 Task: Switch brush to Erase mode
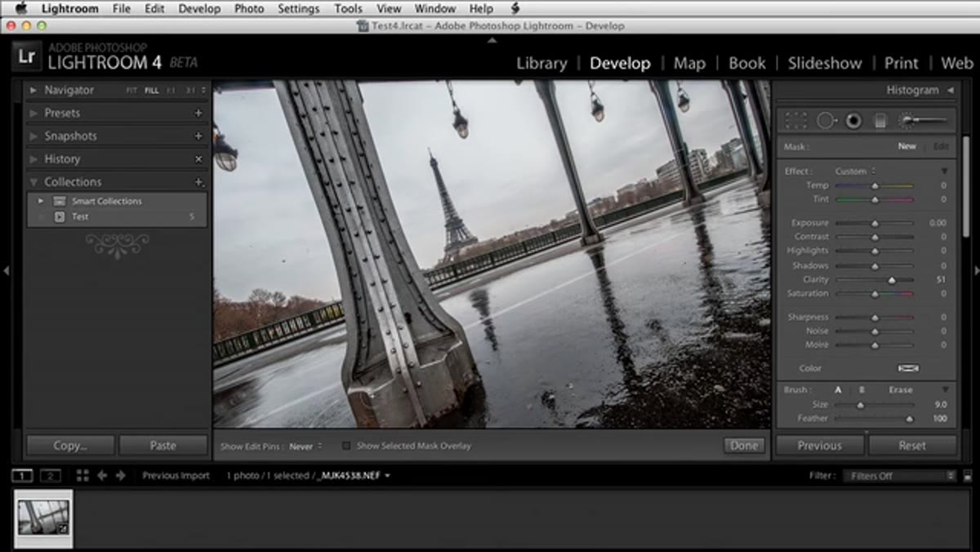901,390
